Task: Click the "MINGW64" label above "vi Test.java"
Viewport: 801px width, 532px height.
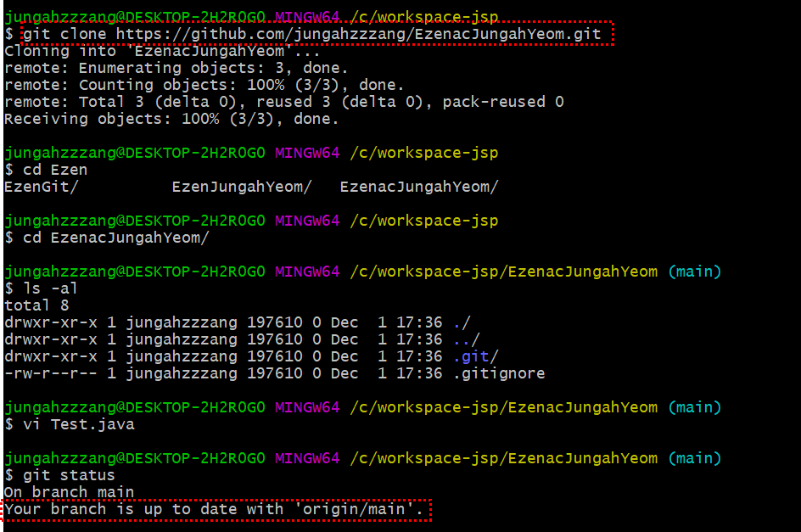Action: tap(307, 407)
